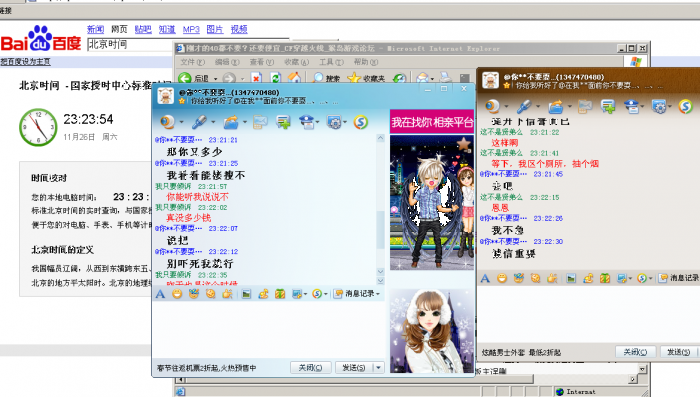Start video call in blue chat window

tap(168, 122)
